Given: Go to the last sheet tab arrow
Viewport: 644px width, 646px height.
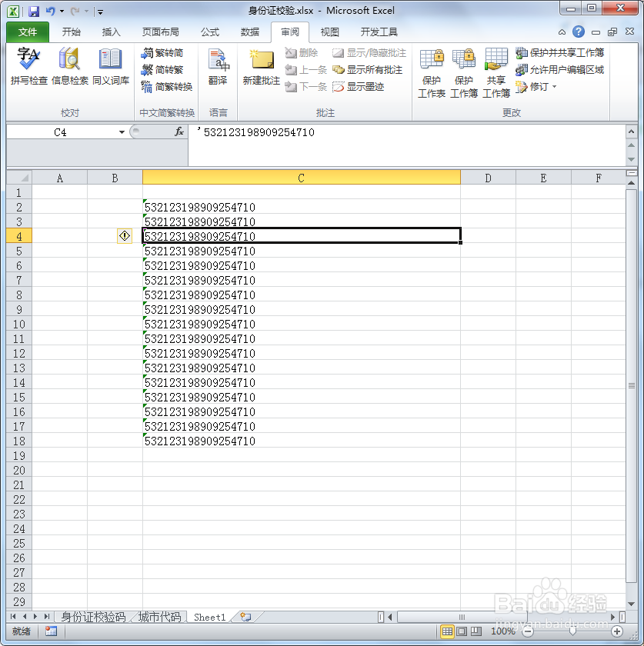Looking at the screenshot, I should [x=47, y=616].
